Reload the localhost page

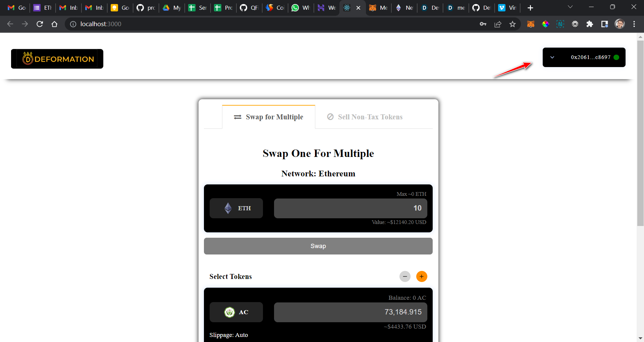point(40,24)
